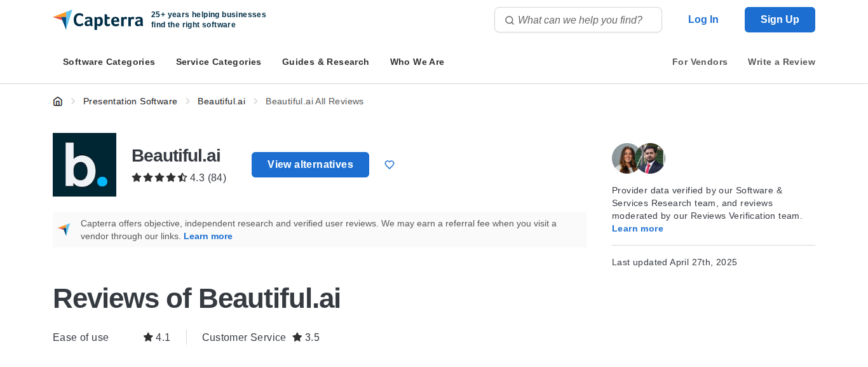Open the Software Categories menu
This screenshot has width=868, height=367.
tap(109, 62)
